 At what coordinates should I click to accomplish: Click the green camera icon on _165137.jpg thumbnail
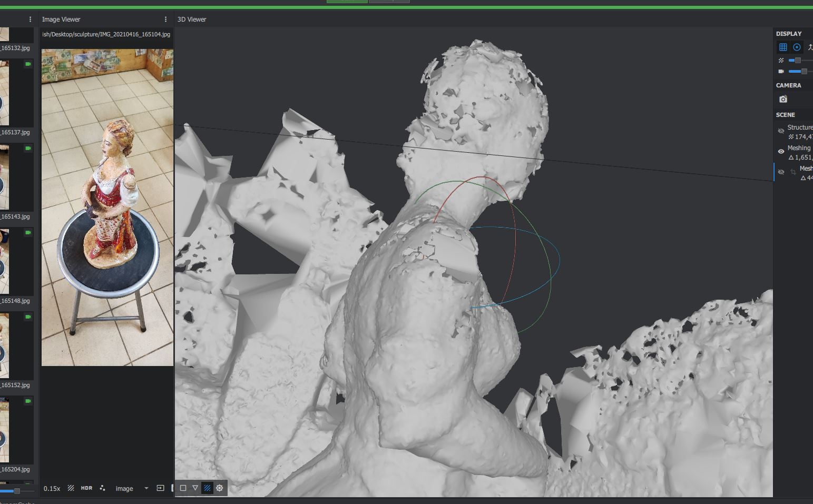(x=28, y=64)
